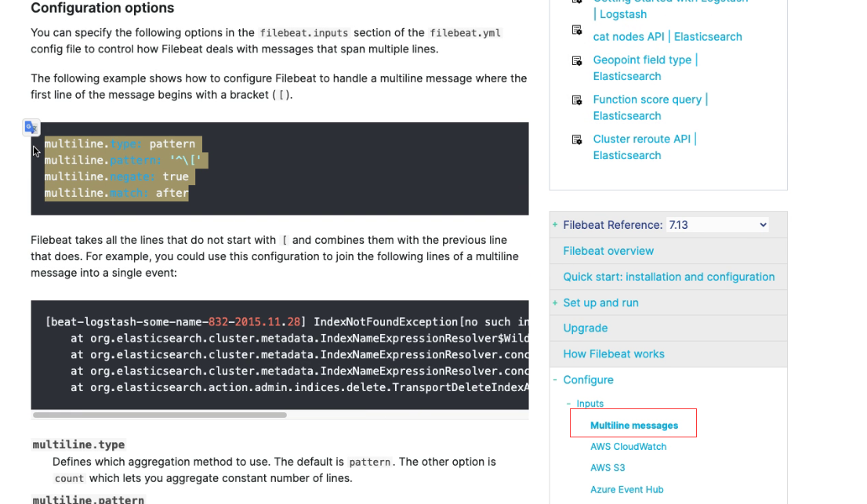This screenshot has height=504, width=867.
Task: Click the multiline.pattern heading
Action: pos(89,499)
